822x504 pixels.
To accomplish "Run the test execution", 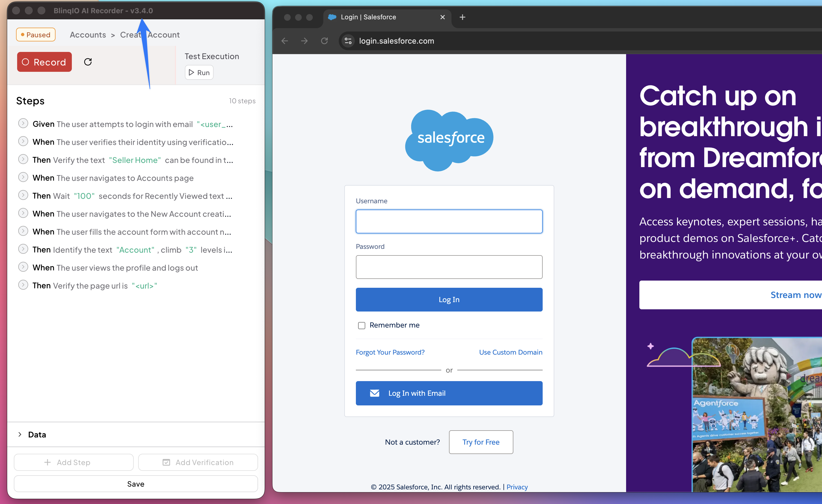I will coord(199,73).
